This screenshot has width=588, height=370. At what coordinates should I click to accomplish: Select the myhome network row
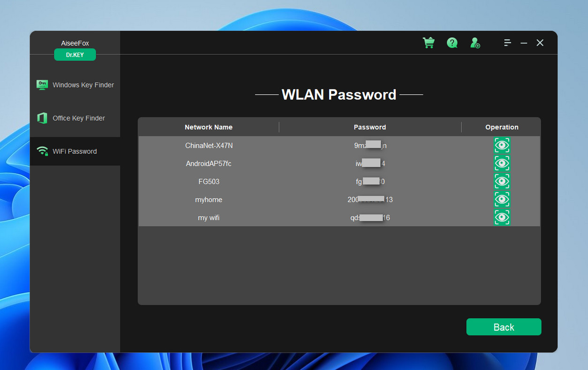click(209, 199)
